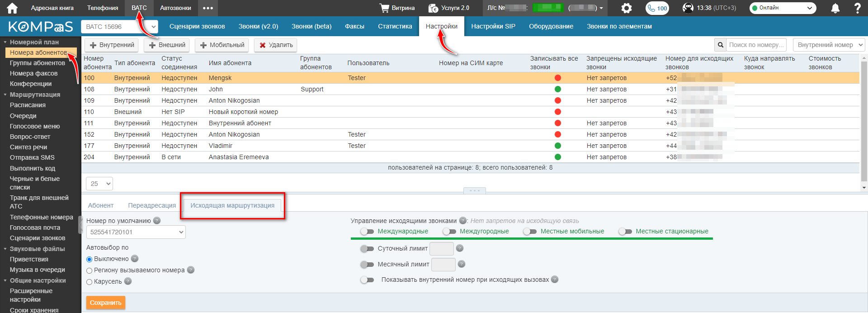Open notifications bell
868x313 pixels.
(x=835, y=8)
